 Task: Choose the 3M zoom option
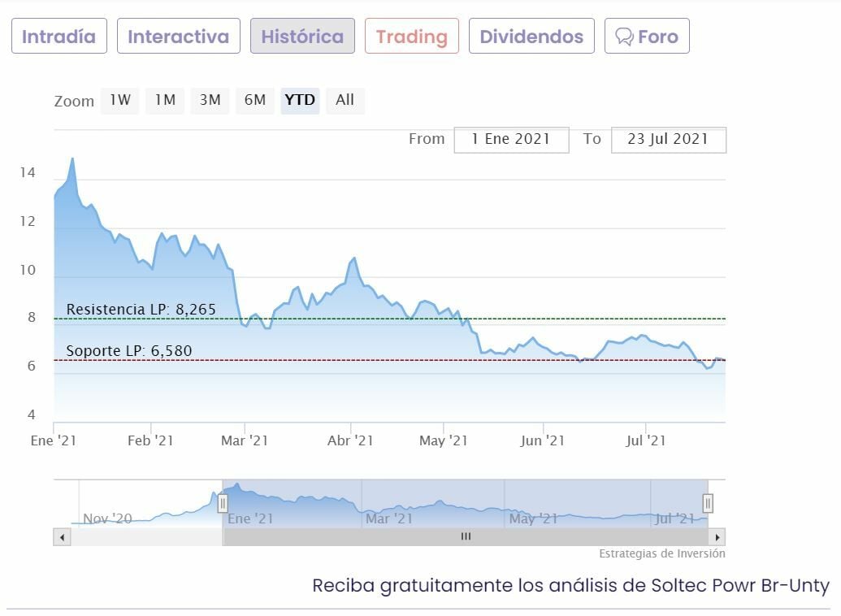[210, 100]
